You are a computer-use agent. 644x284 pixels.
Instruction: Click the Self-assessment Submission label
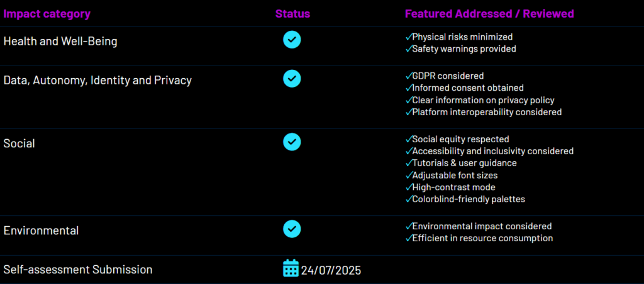(x=78, y=270)
